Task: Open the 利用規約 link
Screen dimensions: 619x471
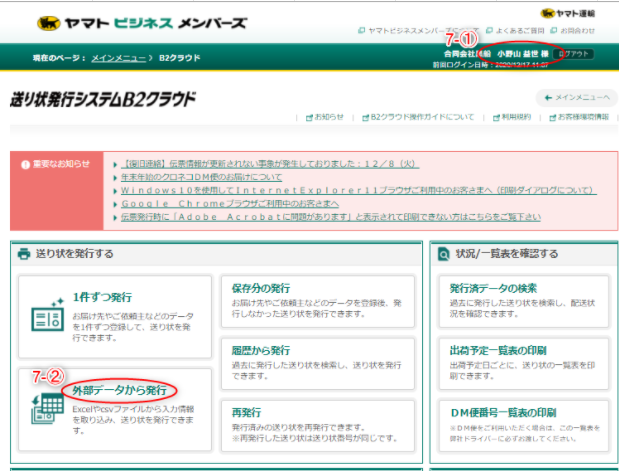Action: [516, 117]
